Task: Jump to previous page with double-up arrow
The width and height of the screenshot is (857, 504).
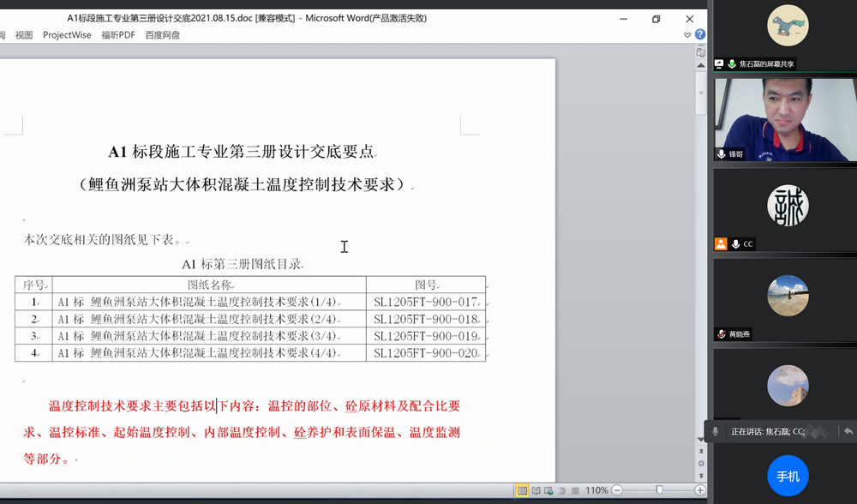Action: tap(700, 452)
